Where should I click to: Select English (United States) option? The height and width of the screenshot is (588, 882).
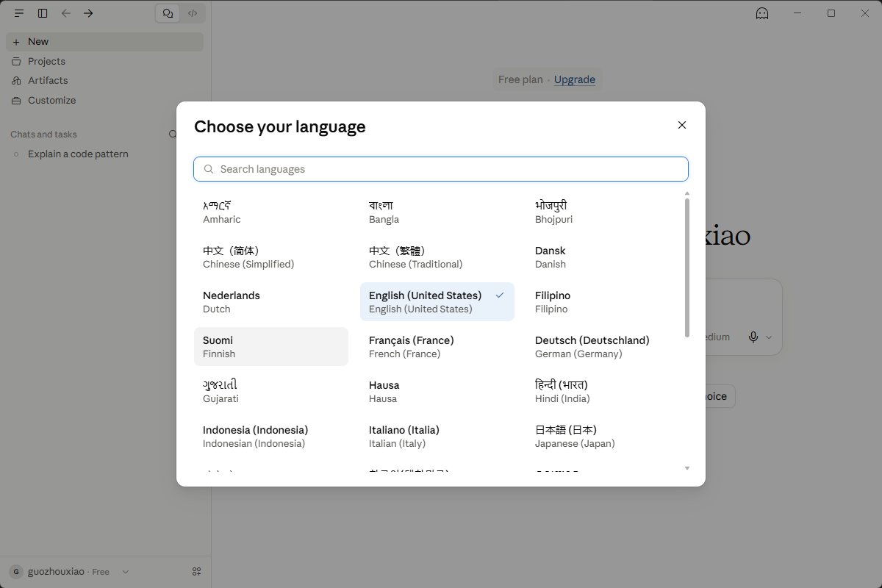pos(437,301)
